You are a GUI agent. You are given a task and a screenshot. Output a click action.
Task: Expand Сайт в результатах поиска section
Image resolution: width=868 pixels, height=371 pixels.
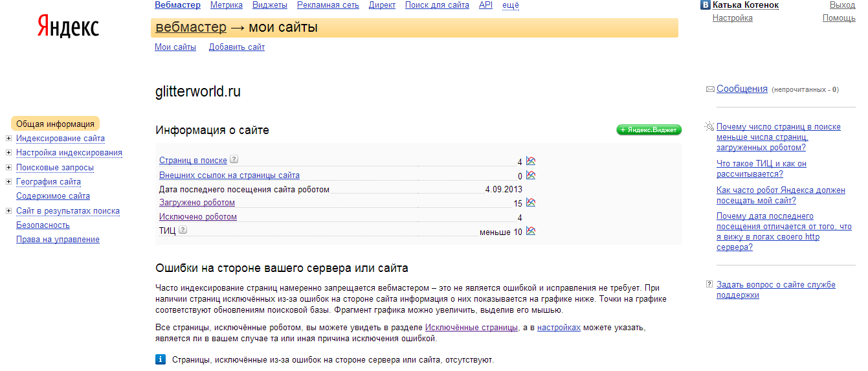[x=8, y=210]
